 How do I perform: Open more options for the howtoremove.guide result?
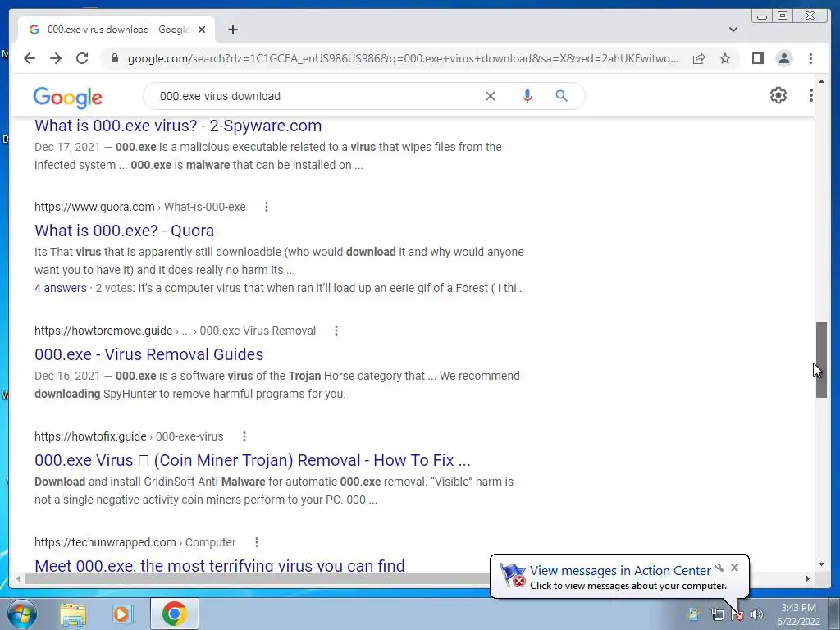tap(336, 331)
